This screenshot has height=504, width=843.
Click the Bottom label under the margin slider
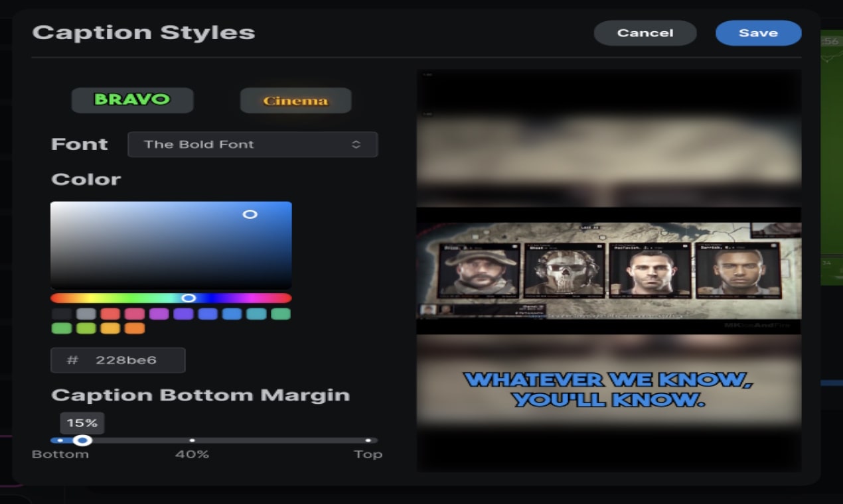(60, 454)
